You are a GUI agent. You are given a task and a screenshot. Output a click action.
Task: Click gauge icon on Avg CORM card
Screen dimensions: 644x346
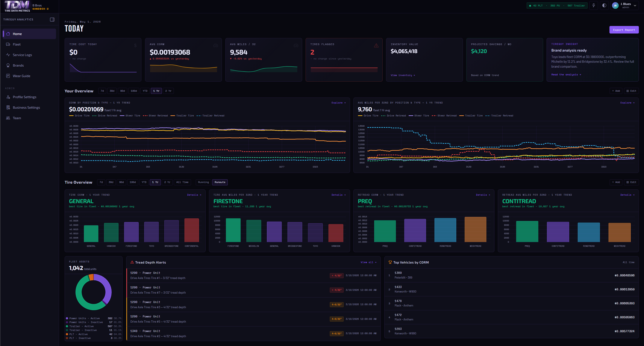pyautogui.click(x=215, y=45)
